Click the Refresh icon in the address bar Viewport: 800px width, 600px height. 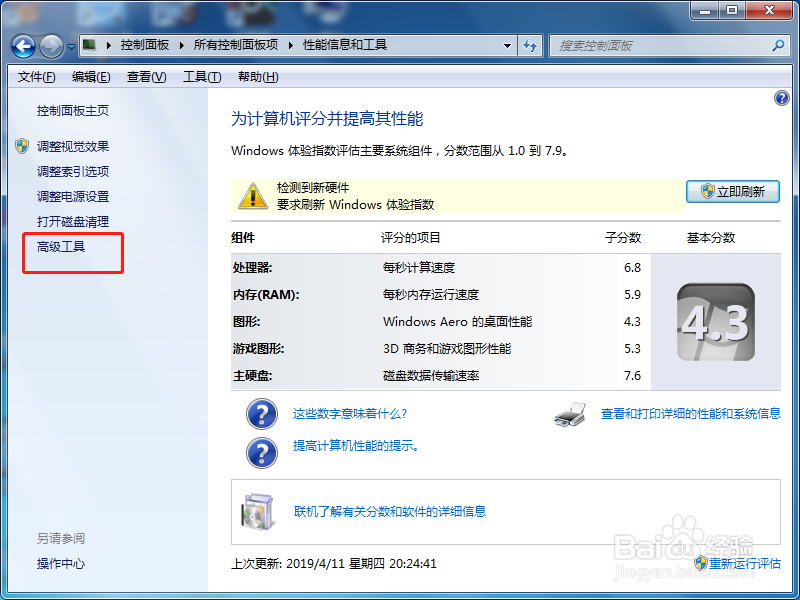point(530,45)
